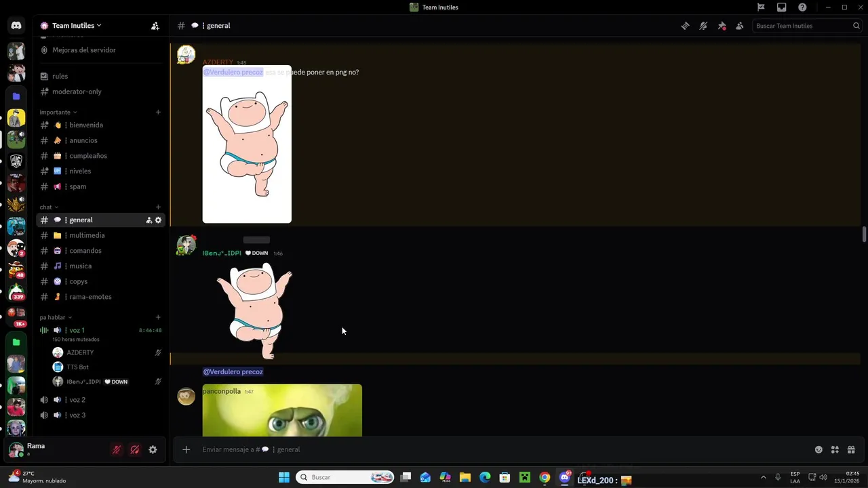Viewport: 868px width, 488px height.
Task: Toggle channel notification settings bell icon
Action: (x=703, y=26)
